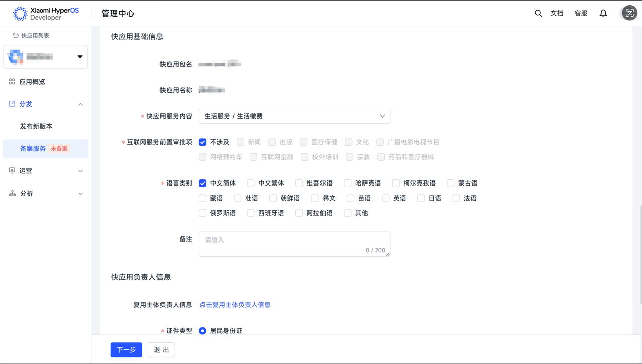Click the search magnifier icon
Image resolution: width=642 pixels, height=364 pixels.
point(538,13)
